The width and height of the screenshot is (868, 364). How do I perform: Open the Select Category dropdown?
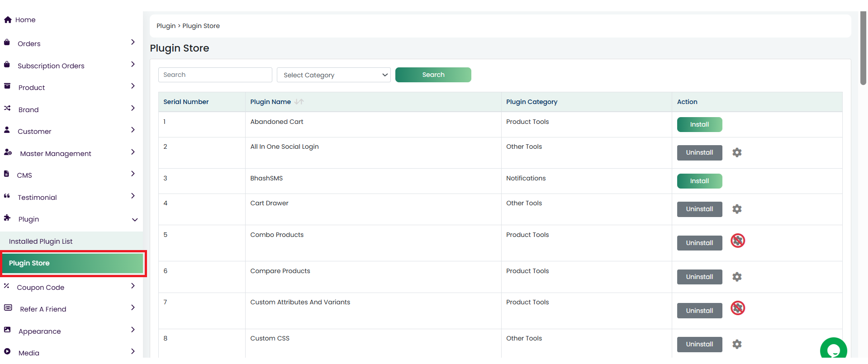click(333, 75)
